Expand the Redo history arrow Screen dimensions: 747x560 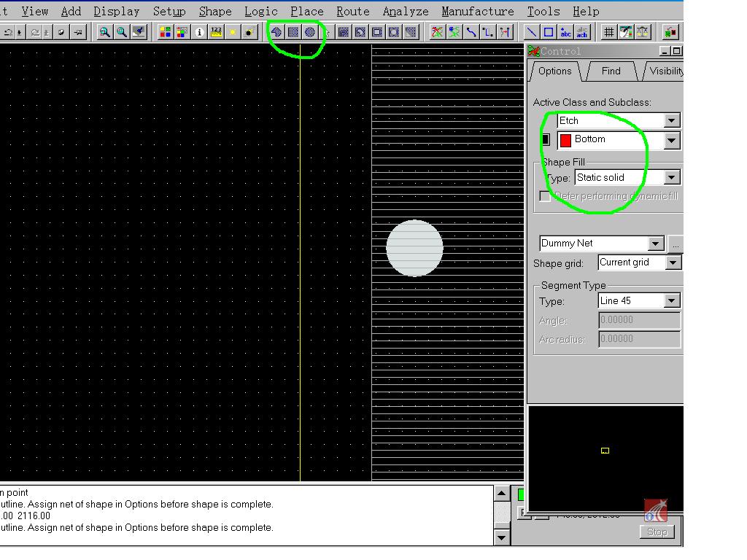(x=46, y=32)
